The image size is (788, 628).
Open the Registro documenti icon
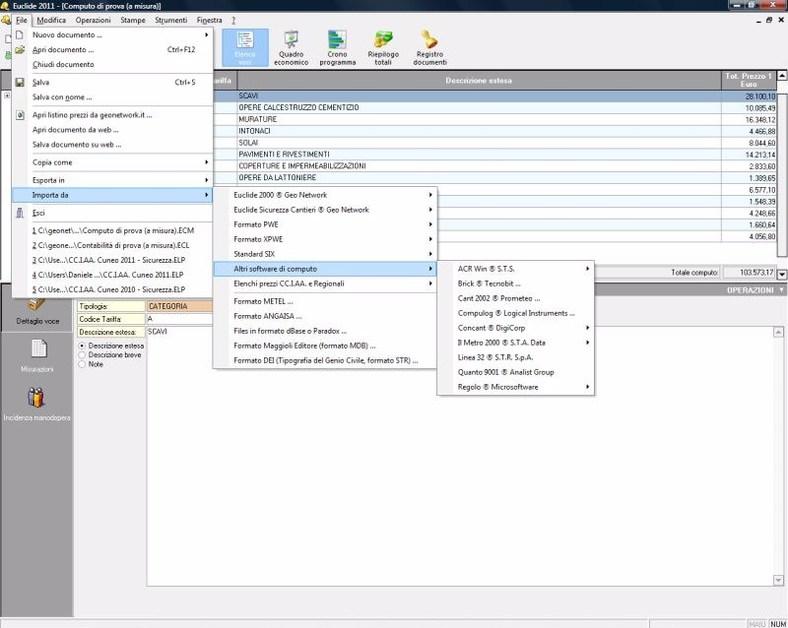click(x=430, y=47)
